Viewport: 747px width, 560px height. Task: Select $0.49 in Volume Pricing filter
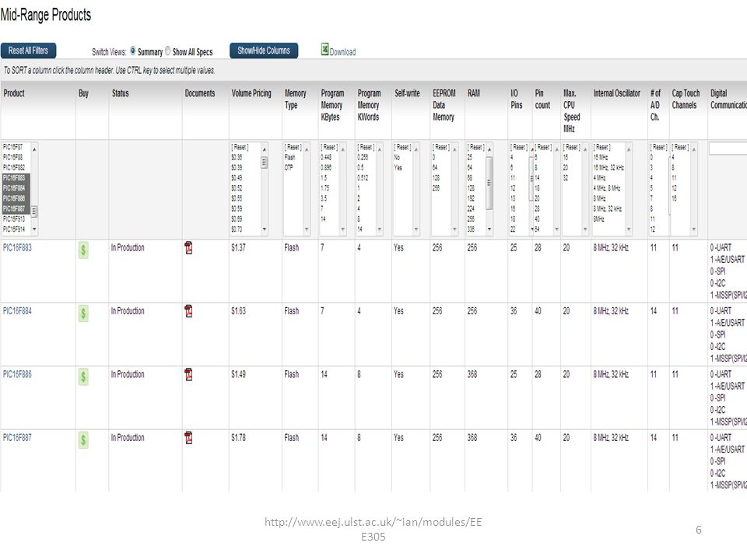(237, 178)
